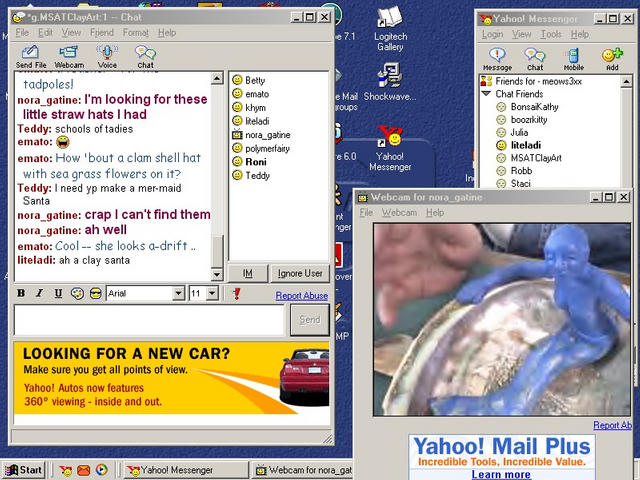The image size is (640, 480).
Task: Click the Send File icon in chat toolbar
Action: (31, 56)
